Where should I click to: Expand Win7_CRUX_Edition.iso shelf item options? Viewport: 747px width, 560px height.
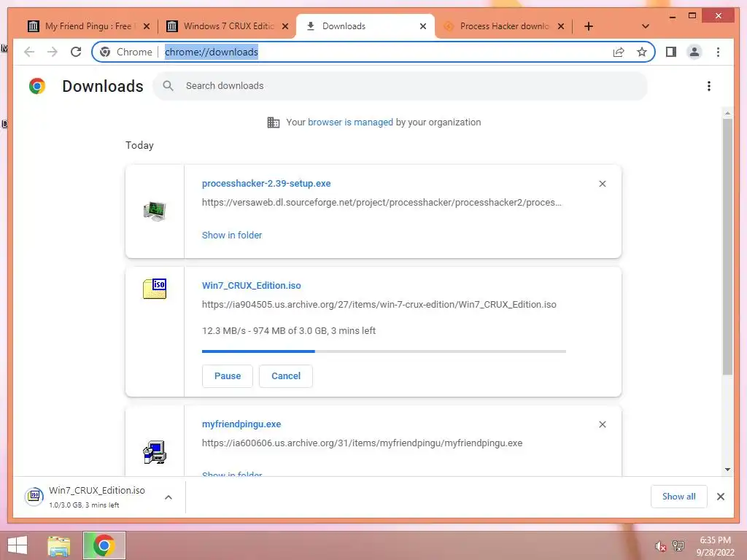pyautogui.click(x=169, y=497)
